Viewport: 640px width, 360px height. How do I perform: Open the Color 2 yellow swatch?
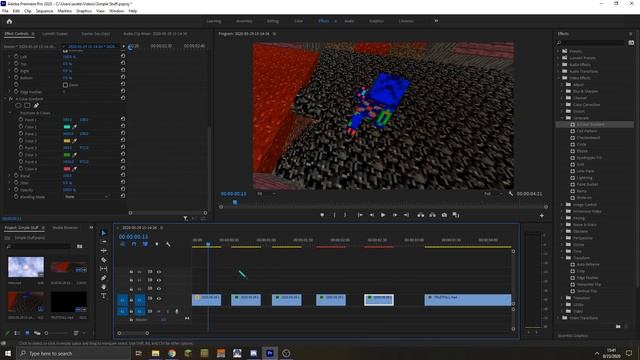click(67, 141)
